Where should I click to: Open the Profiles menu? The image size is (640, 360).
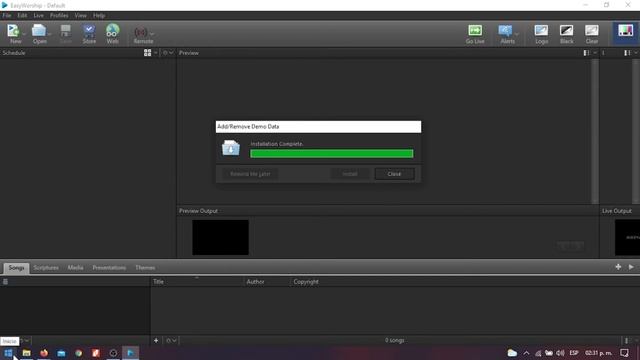click(59, 16)
